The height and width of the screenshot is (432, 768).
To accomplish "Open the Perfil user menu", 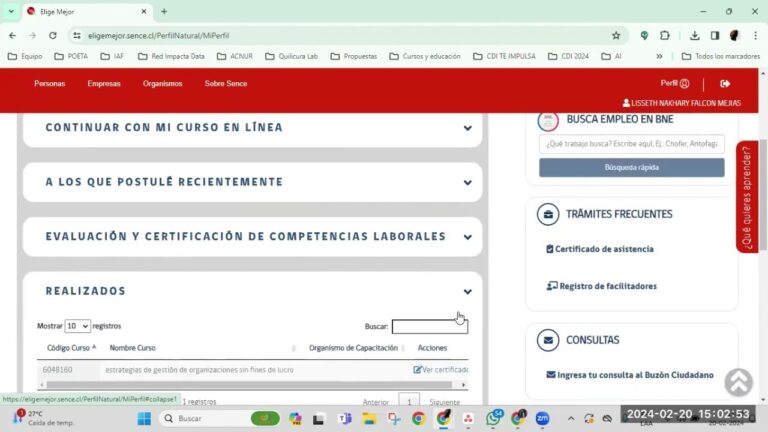I will (674, 83).
